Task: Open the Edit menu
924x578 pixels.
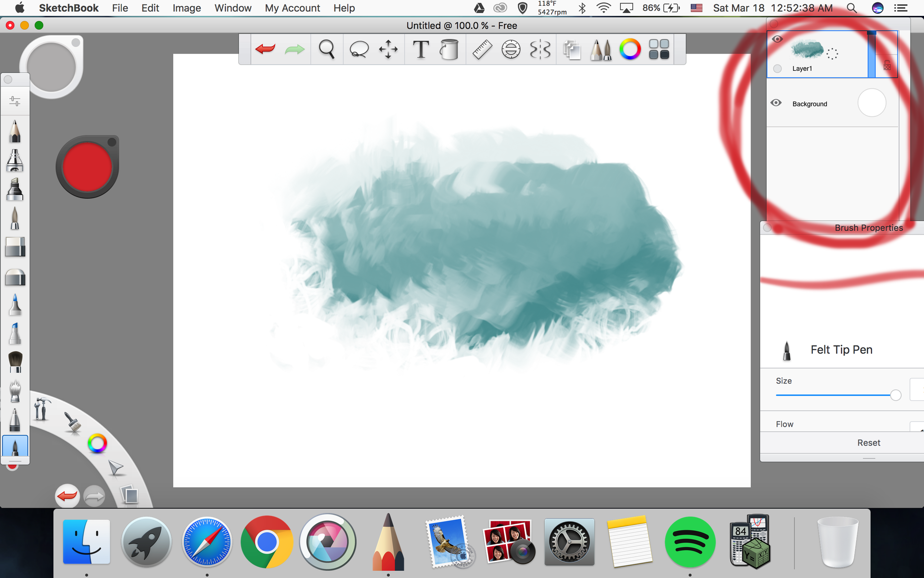Action: (x=150, y=8)
